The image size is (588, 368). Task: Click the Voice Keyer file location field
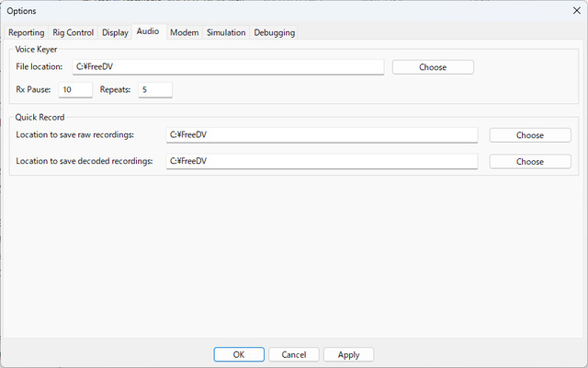(x=227, y=67)
